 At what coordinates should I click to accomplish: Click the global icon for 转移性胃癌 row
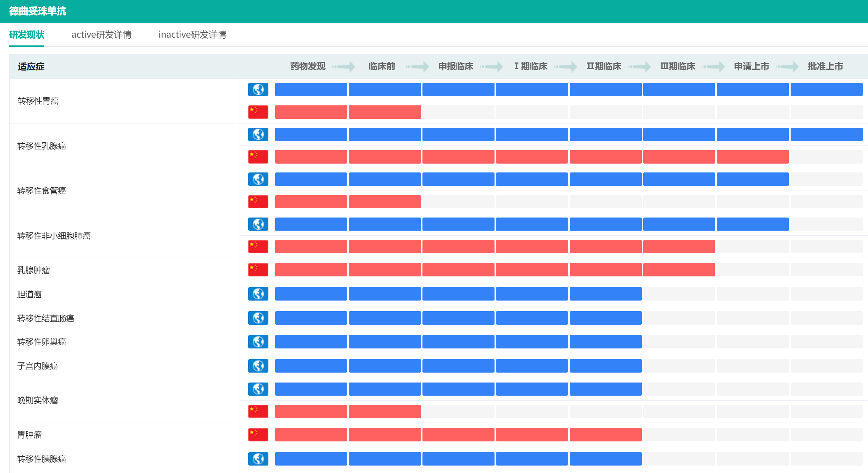coord(258,89)
